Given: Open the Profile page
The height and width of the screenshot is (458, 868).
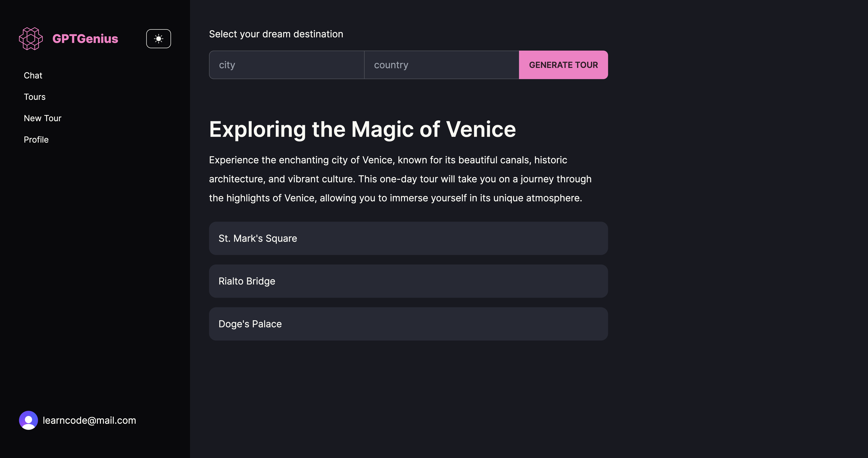Looking at the screenshot, I should (x=36, y=140).
